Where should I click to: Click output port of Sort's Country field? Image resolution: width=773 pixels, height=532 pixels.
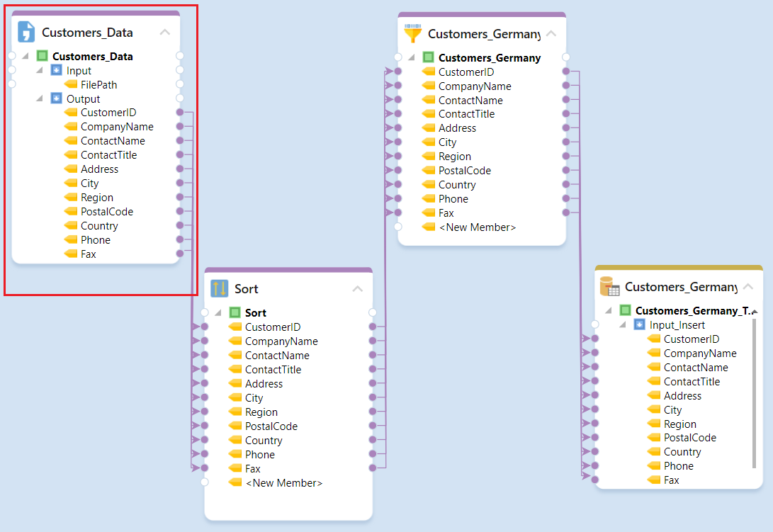click(x=373, y=440)
